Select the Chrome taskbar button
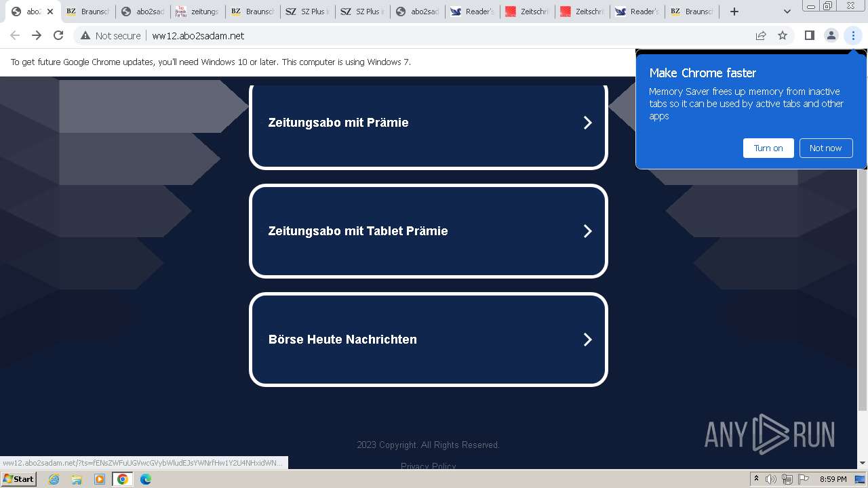Screen dimensions: 868x488 [x=123, y=479]
